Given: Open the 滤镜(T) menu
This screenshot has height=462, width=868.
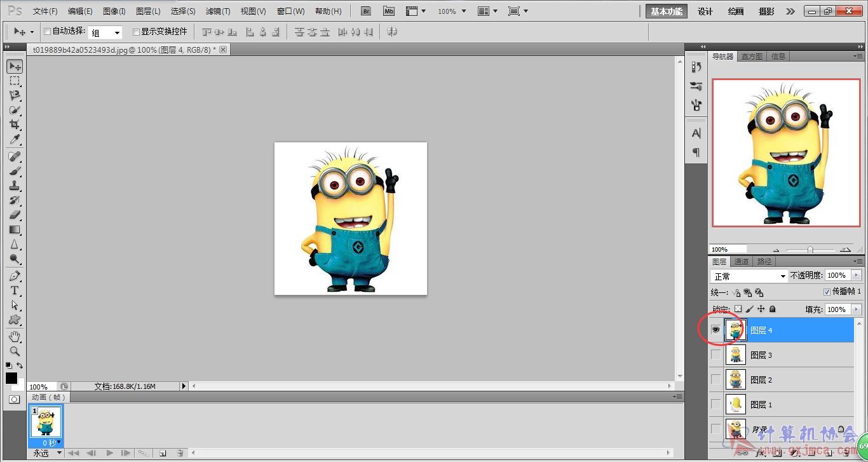Looking at the screenshot, I should click(x=218, y=11).
